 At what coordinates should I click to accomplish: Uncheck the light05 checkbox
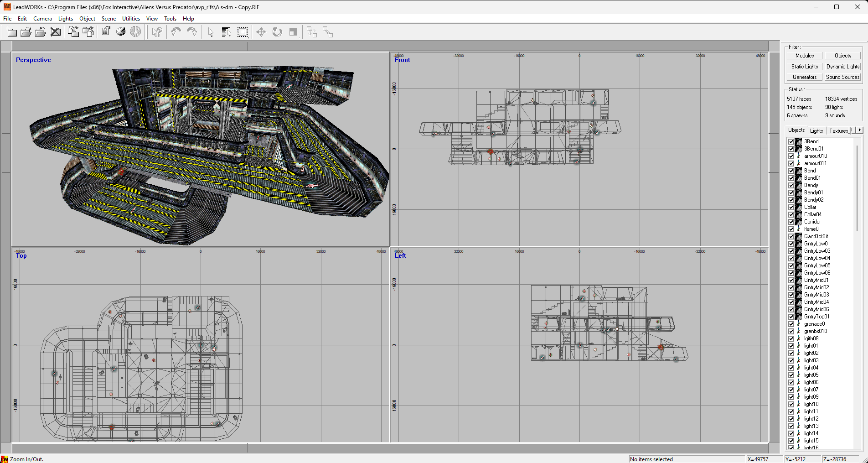(x=791, y=375)
